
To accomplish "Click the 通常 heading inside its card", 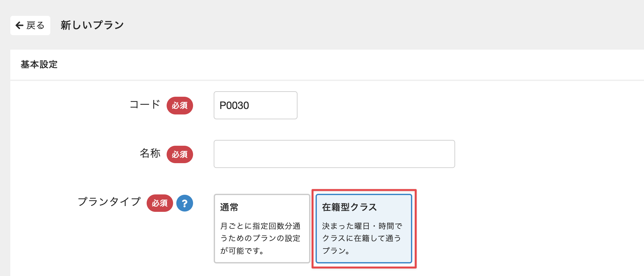I will pos(229,207).
